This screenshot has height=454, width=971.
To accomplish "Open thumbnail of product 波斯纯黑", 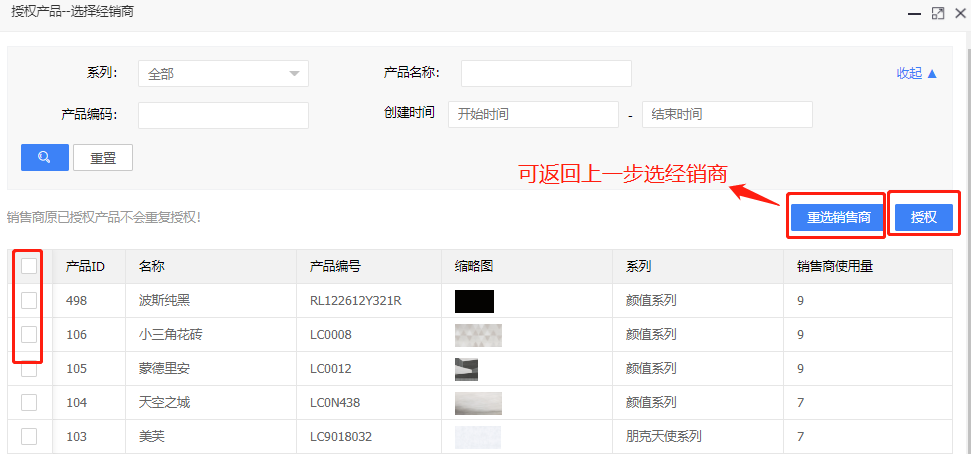I will coord(474,301).
